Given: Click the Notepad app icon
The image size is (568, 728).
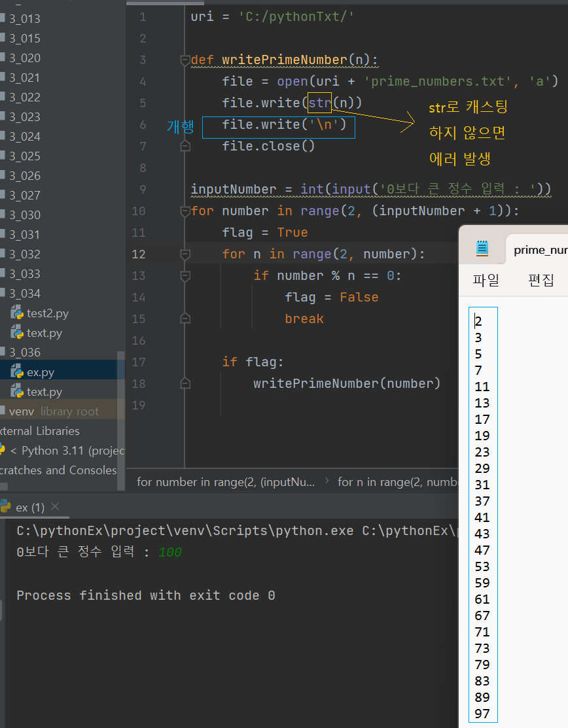Looking at the screenshot, I should point(482,249).
